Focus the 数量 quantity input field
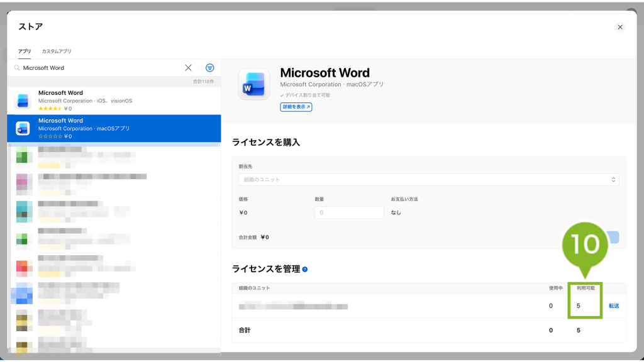The image size is (644, 362). click(349, 212)
